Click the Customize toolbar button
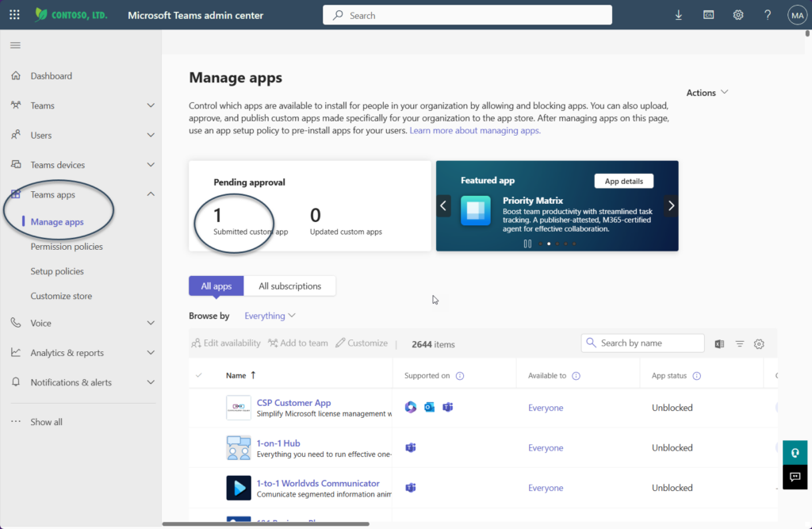Viewport: 812px width, 529px height. 362,343
